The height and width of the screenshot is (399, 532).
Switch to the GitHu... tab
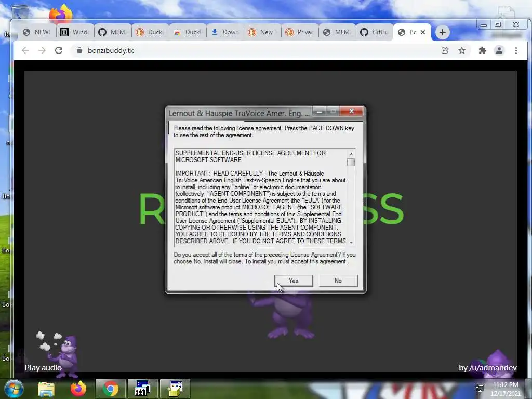pos(374,32)
